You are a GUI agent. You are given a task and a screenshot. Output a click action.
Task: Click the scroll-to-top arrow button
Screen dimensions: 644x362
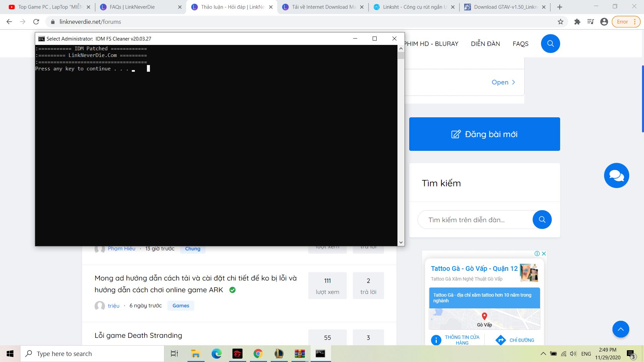[x=621, y=329]
